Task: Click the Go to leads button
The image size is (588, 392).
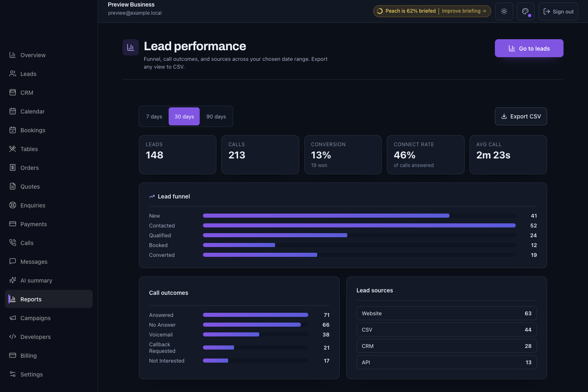Action: click(x=529, y=48)
